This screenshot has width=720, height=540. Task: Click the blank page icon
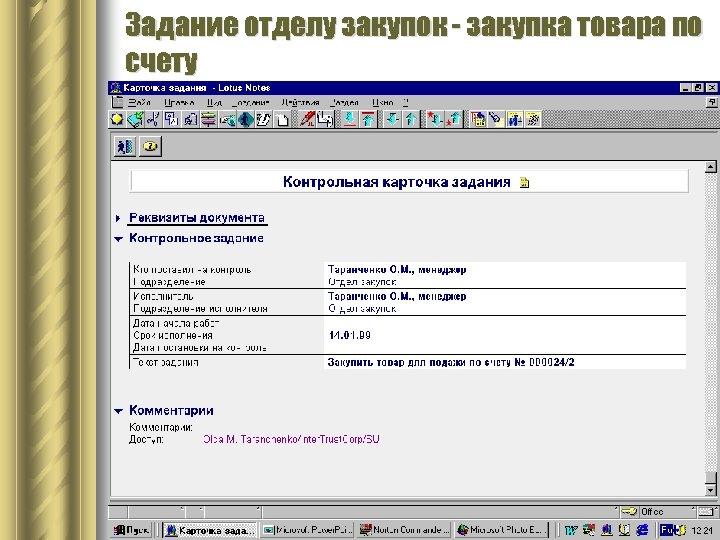point(282,119)
